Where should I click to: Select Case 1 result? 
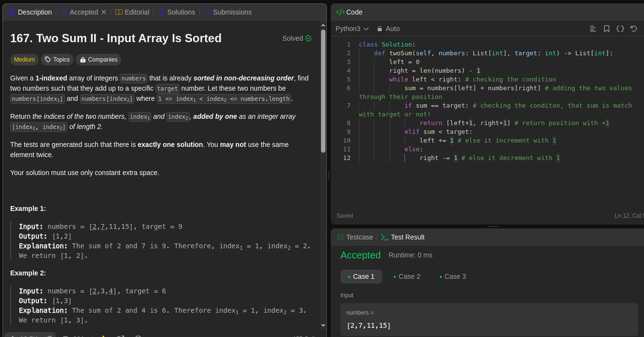click(x=361, y=276)
